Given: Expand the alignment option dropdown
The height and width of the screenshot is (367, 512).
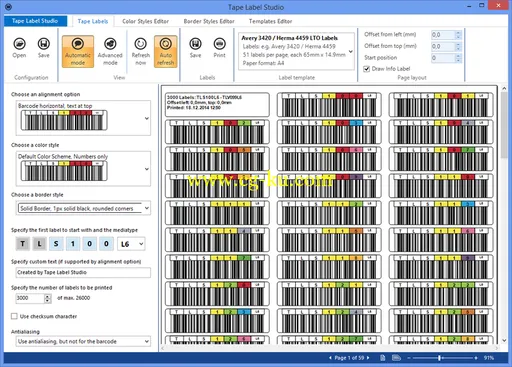Looking at the screenshot, I should click(x=147, y=118).
